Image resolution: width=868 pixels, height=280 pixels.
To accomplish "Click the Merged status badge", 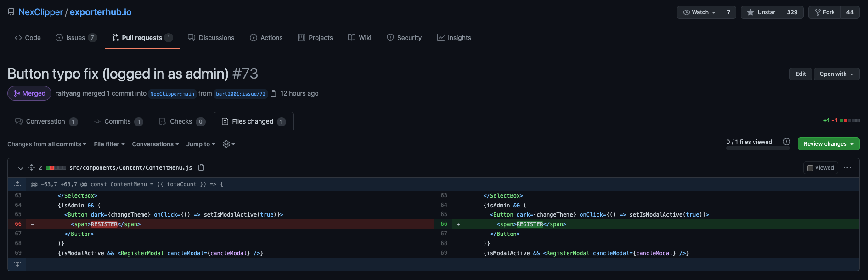I will coord(30,93).
